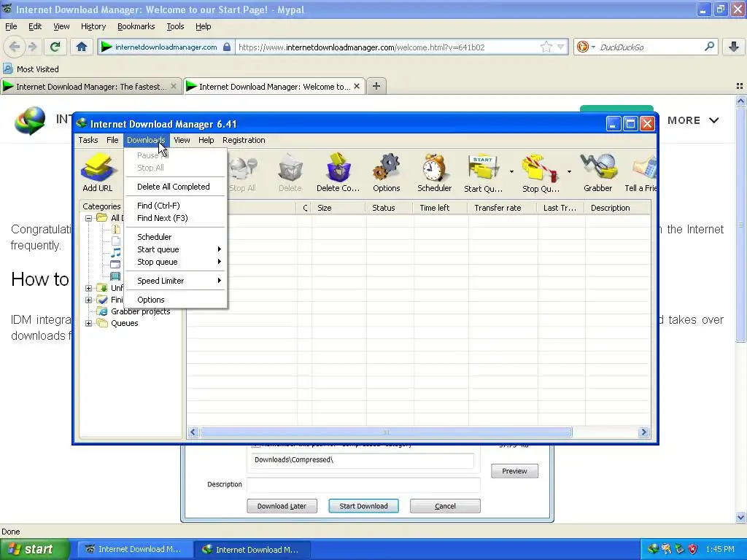Click the Stop Queue toolbar icon
Screen dimensions: 747x560
(541, 172)
